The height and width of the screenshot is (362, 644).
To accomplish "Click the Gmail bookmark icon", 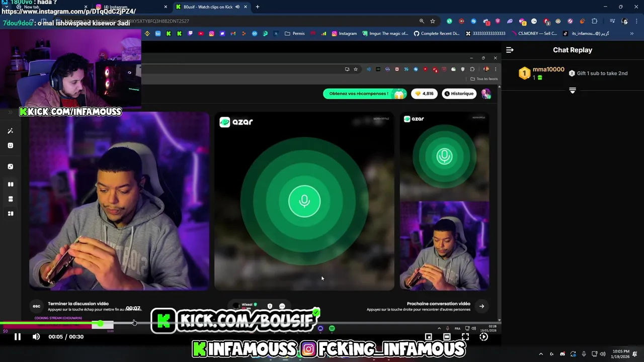I will 233,34.
